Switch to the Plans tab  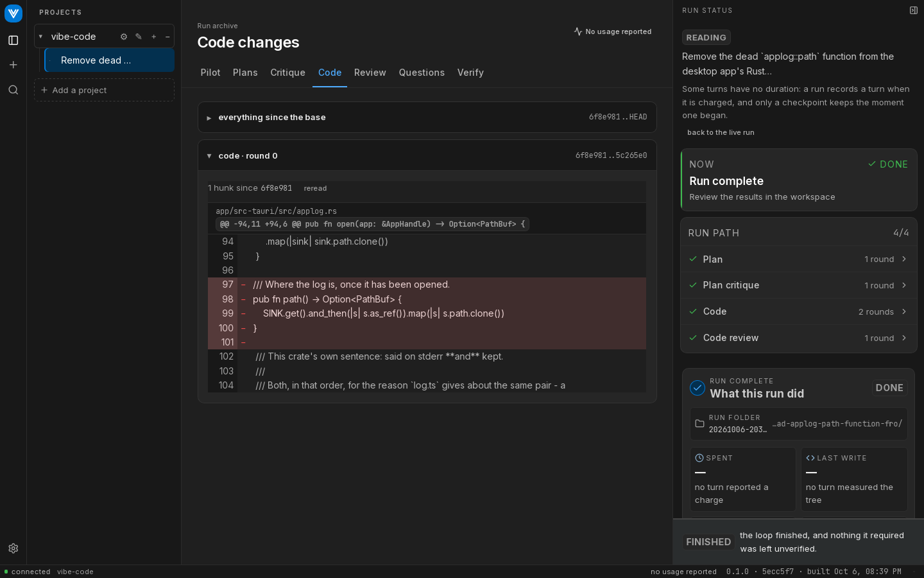click(245, 73)
